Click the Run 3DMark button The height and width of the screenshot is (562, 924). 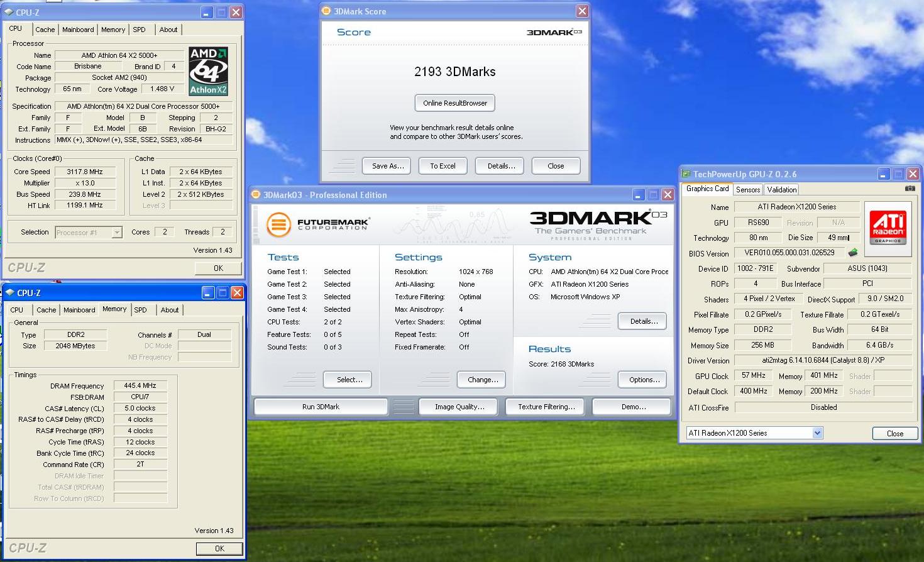321,407
